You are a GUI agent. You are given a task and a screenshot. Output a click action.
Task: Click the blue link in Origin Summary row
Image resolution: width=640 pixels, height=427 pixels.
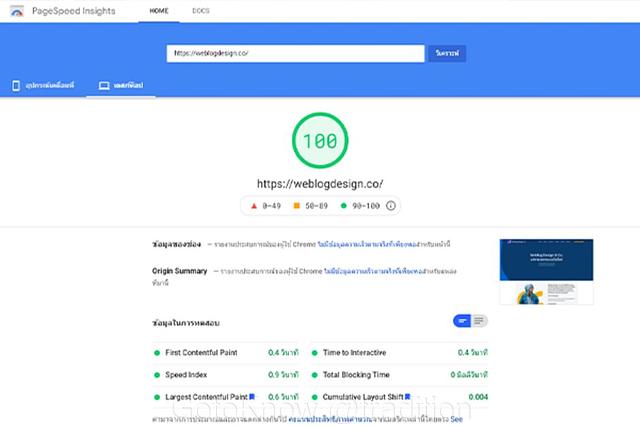click(373, 271)
